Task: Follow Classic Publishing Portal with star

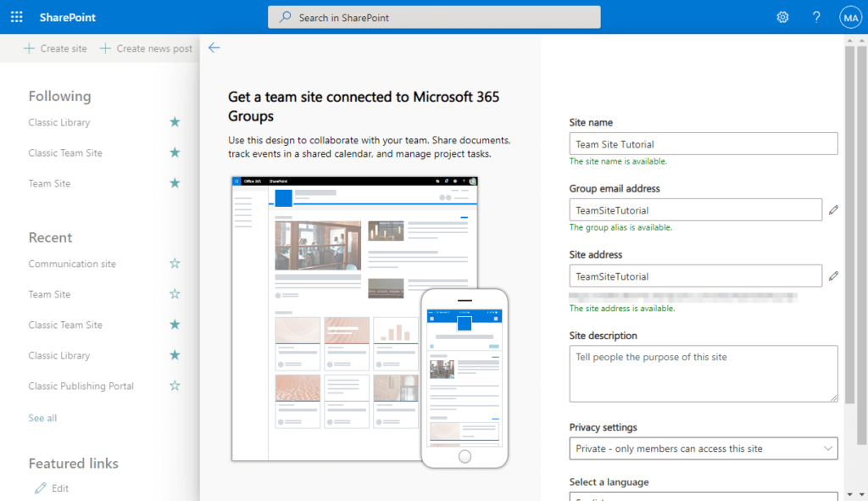Action: (175, 386)
